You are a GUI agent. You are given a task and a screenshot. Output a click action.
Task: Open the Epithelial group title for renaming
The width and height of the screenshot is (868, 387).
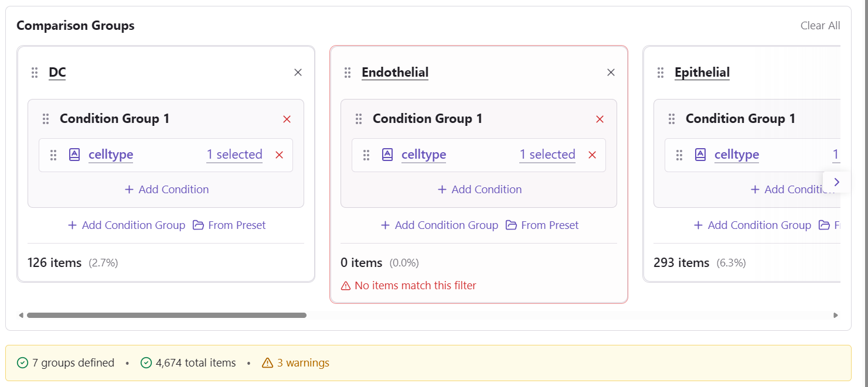pyautogui.click(x=702, y=72)
